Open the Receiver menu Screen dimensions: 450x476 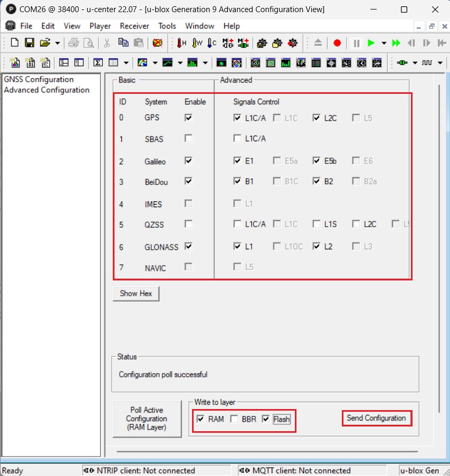click(x=134, y=26)
